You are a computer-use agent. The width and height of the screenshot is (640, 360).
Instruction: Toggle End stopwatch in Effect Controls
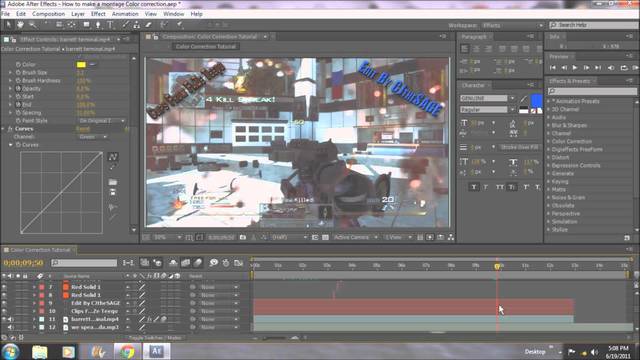click(18, 104)
